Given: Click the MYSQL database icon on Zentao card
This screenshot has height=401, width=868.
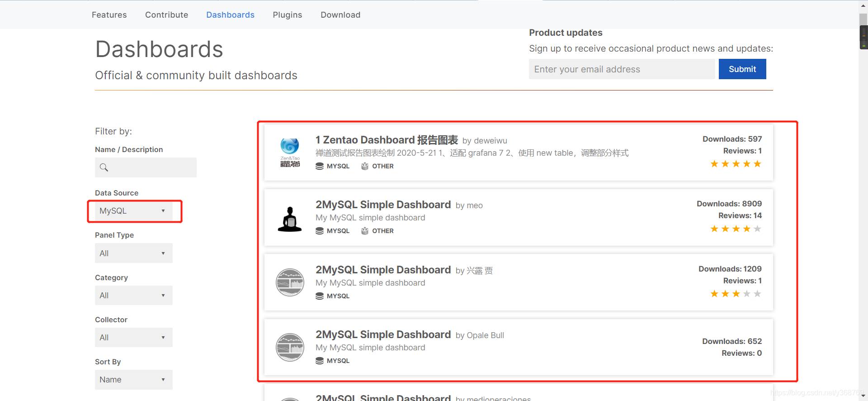Looking at the screenshot, I should coord(320,166).
